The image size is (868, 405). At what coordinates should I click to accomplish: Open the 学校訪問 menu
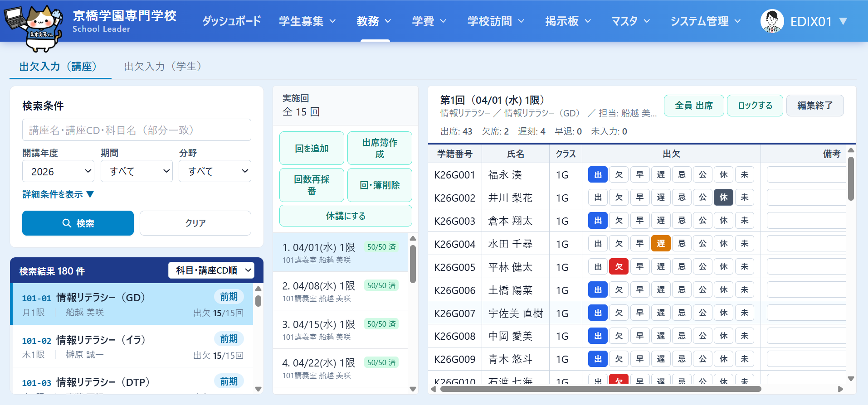click(496, 21)
